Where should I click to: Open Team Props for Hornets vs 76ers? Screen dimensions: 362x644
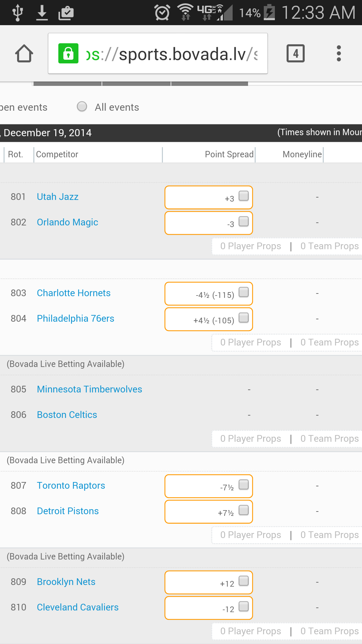tap(329, 342)
